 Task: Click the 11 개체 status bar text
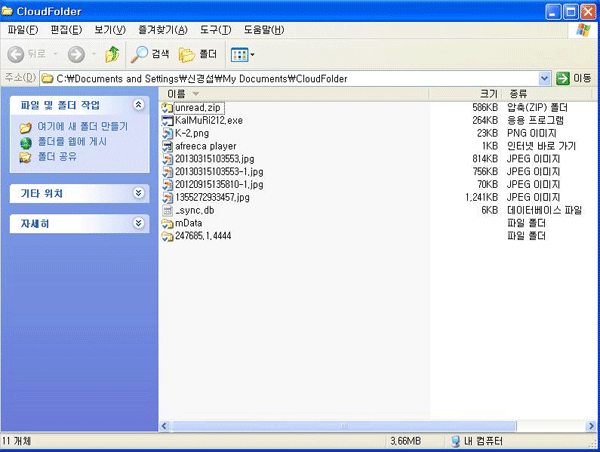coord(16,441)
